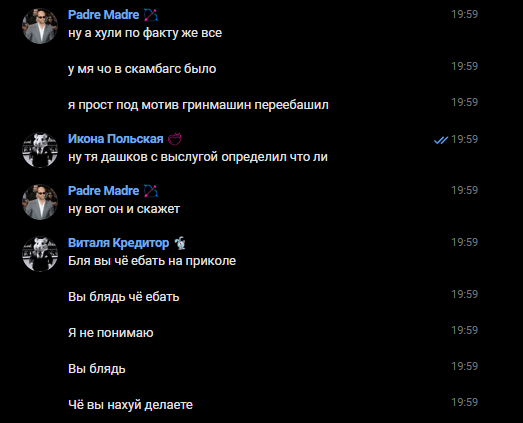The width and height of the screenshot is (523, 423).
Task: Click the pink emoji status next to Икона Польская
Action: [x=175, y=139]
